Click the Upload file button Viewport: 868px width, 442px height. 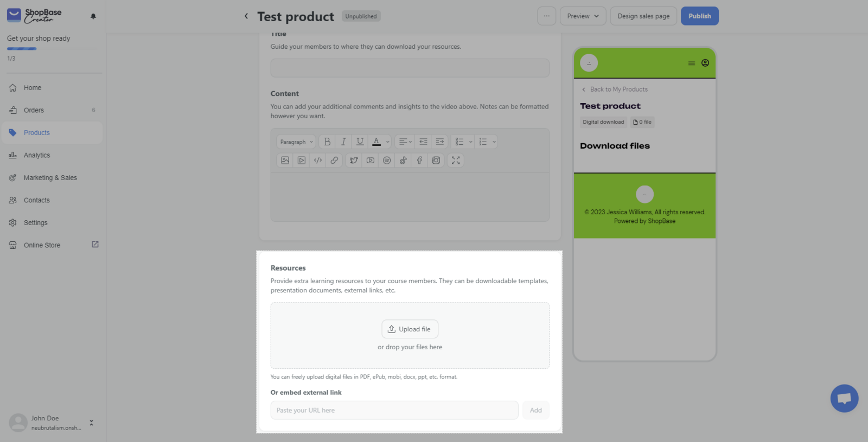[410, 329]
